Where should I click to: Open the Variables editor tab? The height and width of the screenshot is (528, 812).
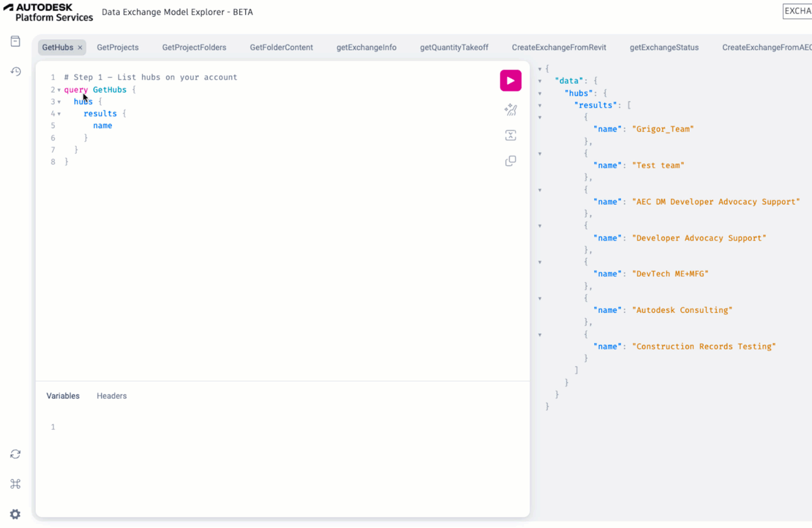click(x=63, y=396)
